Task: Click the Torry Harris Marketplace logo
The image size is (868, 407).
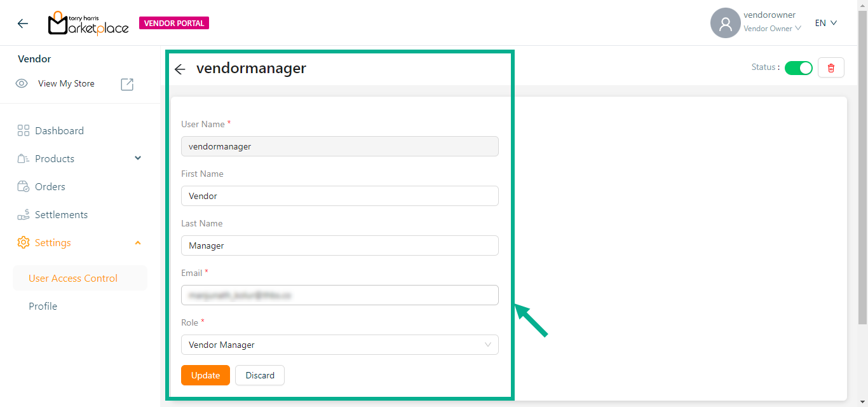Action: pyautogui.click(x=88, y=24)
